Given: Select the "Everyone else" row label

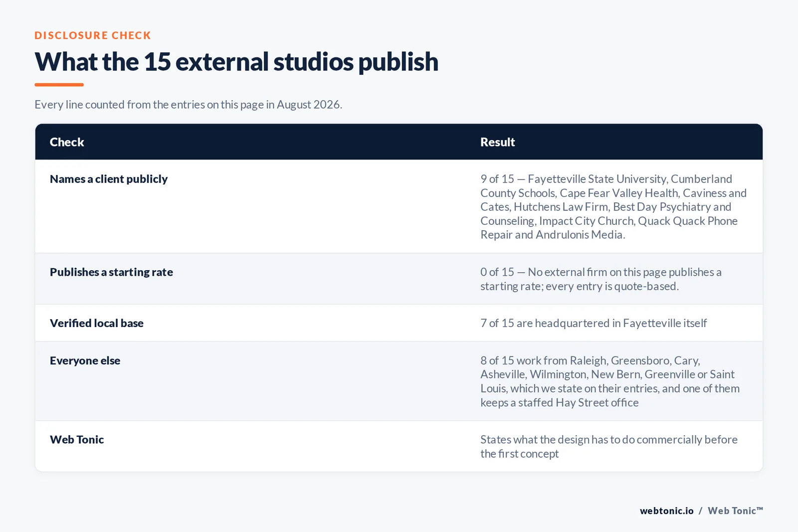Looking at the screenshot, I should (85, 360).
